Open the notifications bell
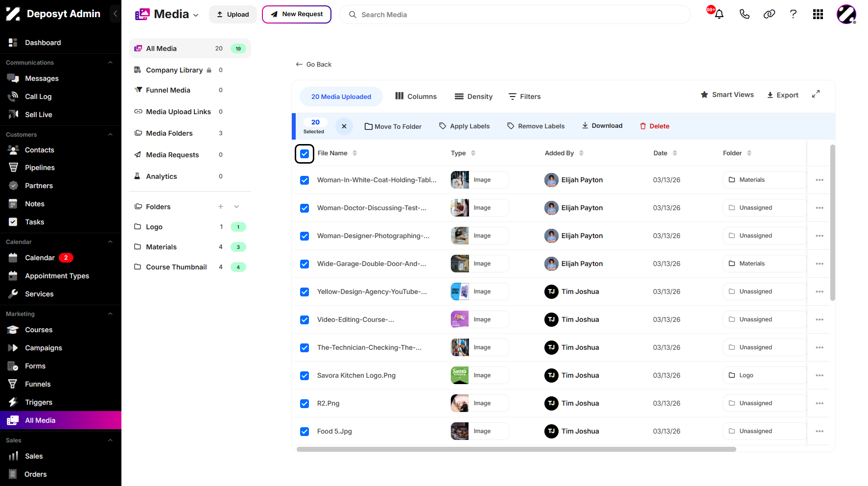Image resolution: width=868 pixels, height=486 pixels. (x=719, y=14)
